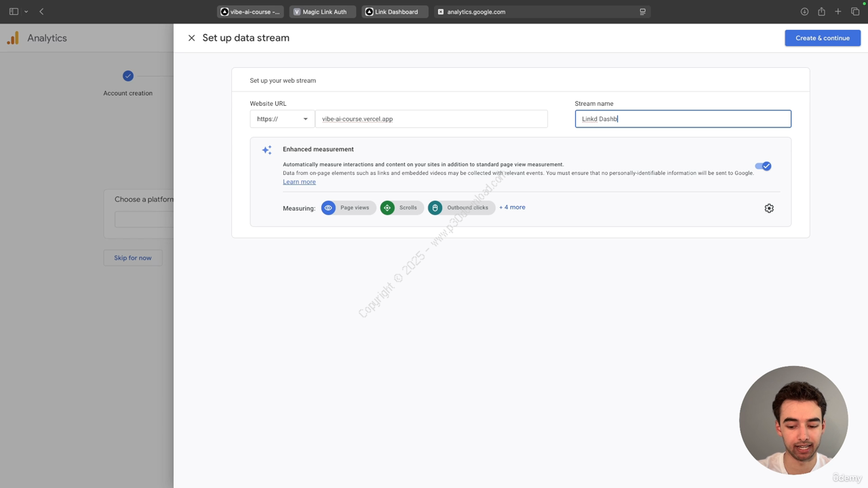Click the Scrolls measurement icon
The height and width of the screenshot is (488, 868).
coord(387,207)
